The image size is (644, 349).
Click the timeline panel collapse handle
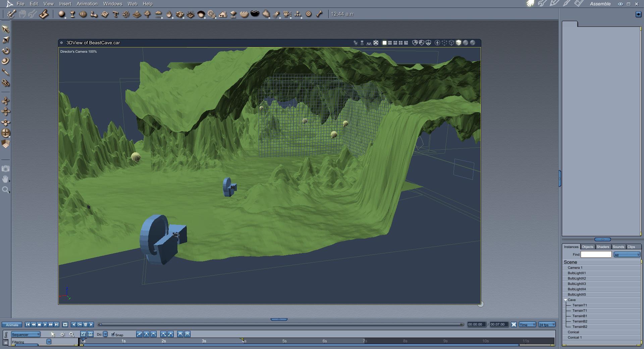click(x=279, y=319)
